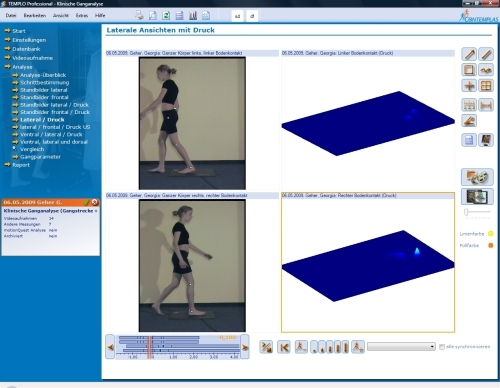Select the Lateral / Druck item
This screenshot has height=388, width=500.
point(42,120)
